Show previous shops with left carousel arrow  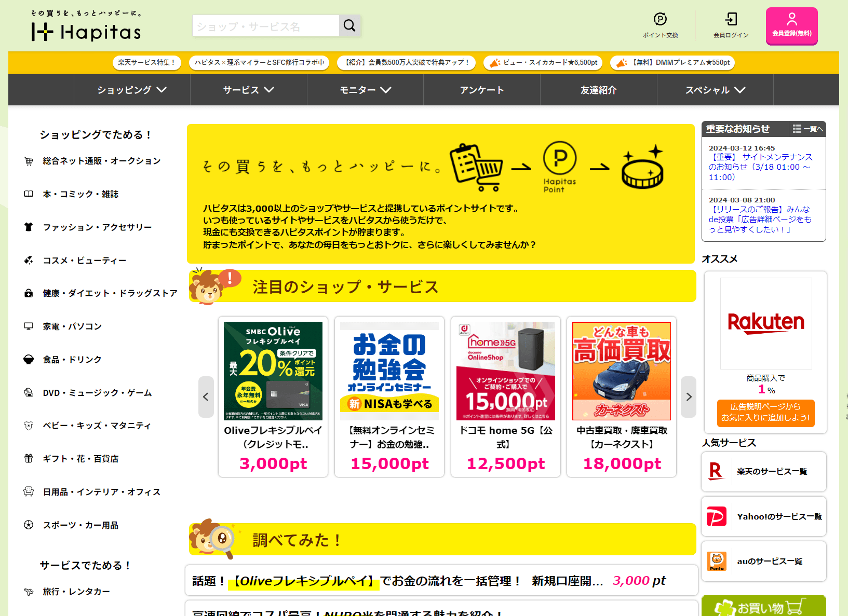pos(206,397)
